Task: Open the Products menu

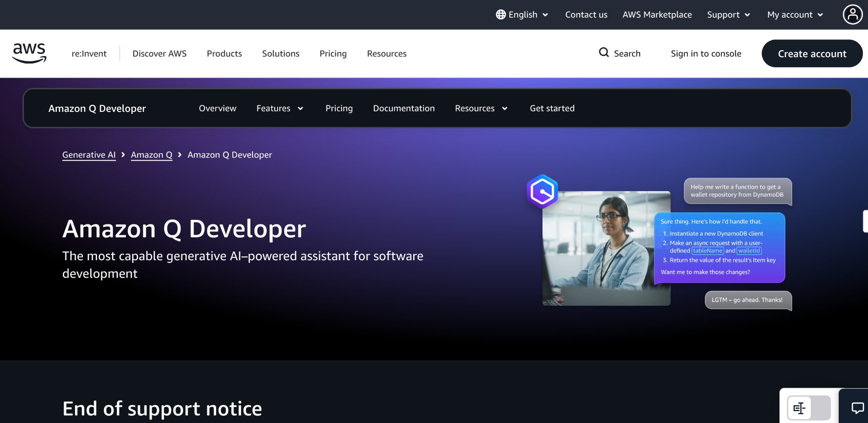Action: [224, 53]
